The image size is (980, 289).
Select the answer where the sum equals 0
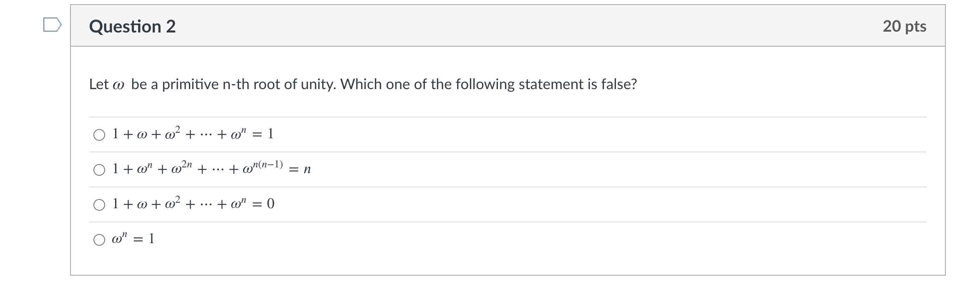pos(192,203)
